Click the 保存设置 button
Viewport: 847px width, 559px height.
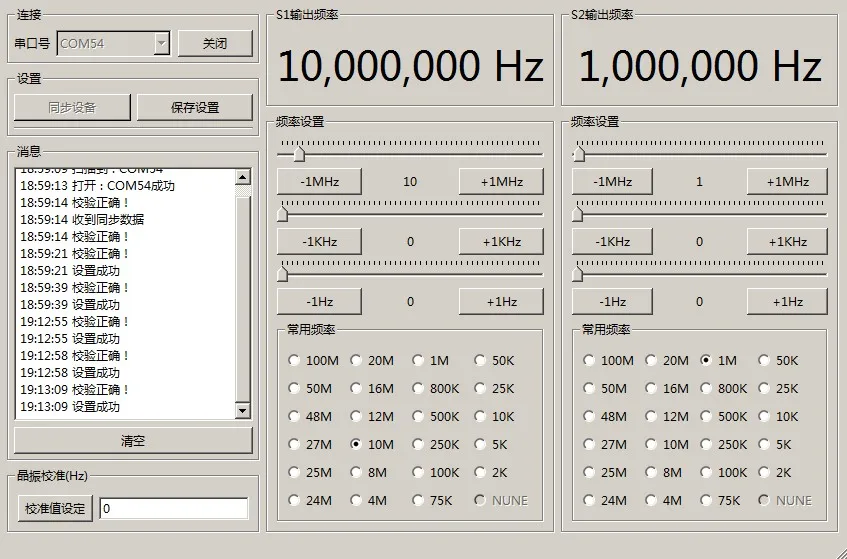[x=194, y=107]
